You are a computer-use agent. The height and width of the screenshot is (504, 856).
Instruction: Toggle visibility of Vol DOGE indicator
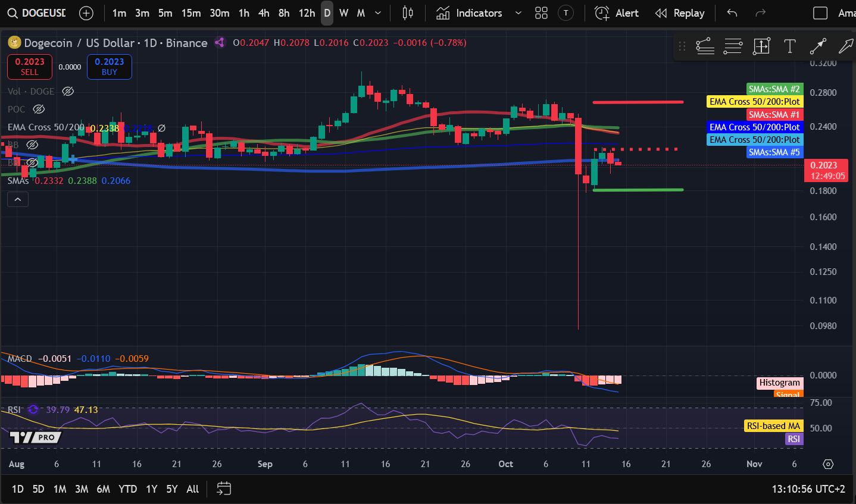pos(68,91)
